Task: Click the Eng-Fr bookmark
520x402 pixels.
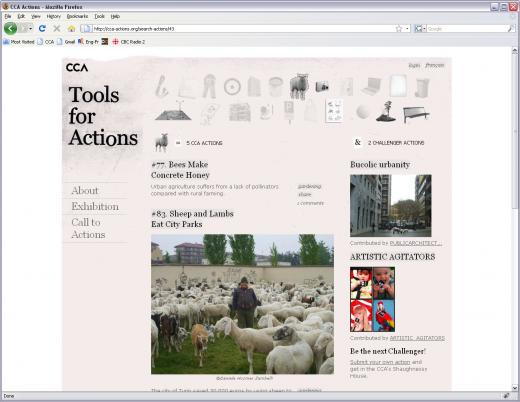Action: (x=88, y=42)
